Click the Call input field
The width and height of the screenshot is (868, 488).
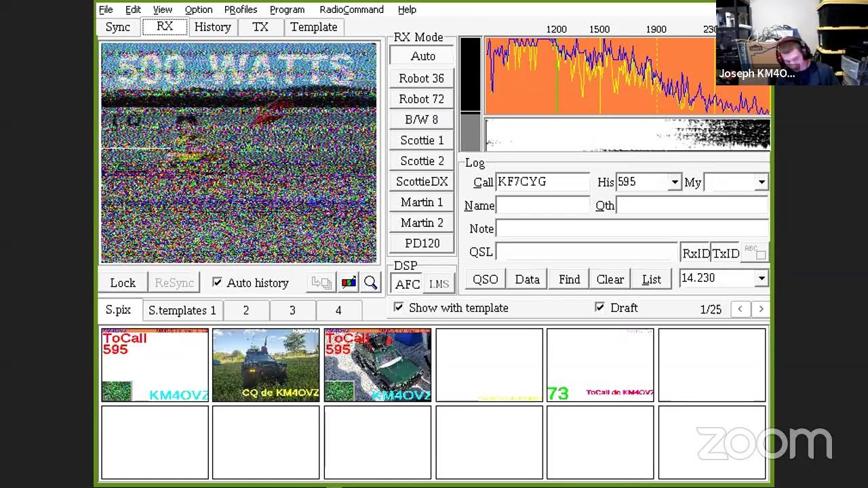pyautogui.click(x=543, y=182)
